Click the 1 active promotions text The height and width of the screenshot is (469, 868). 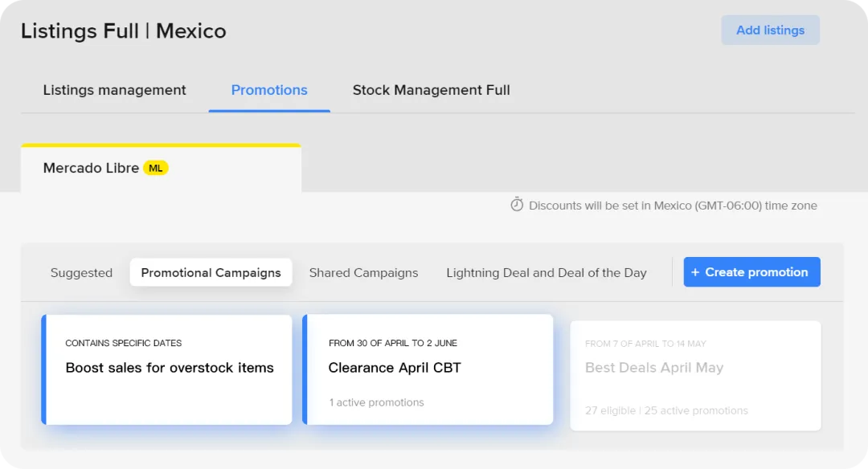pos(376,402)
